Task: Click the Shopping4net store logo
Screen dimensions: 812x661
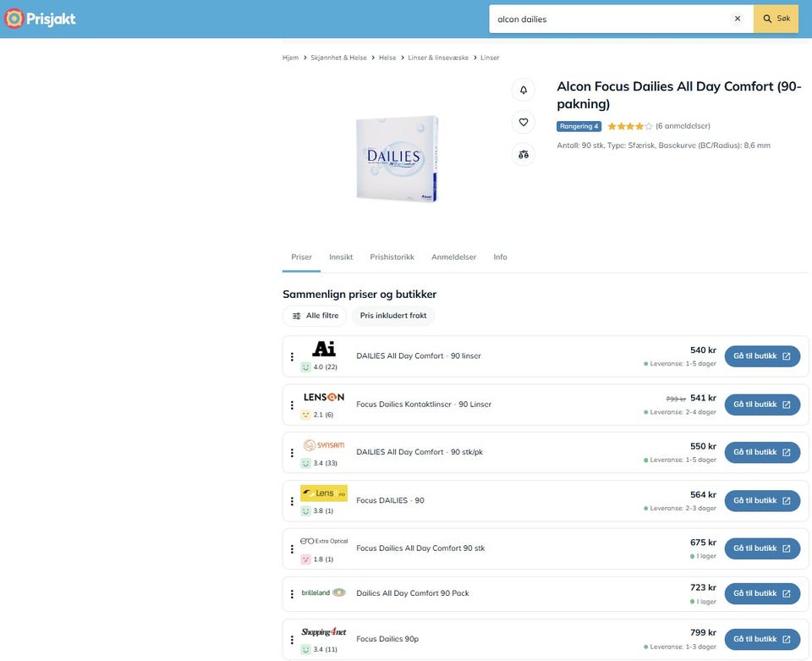Action: pyautogui.click(x=324, y=632)
